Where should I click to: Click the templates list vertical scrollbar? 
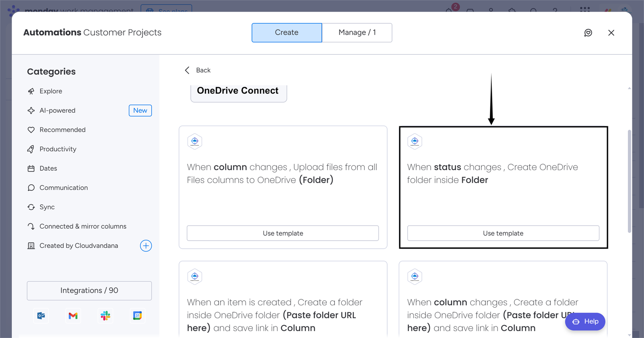coord(630,181)
